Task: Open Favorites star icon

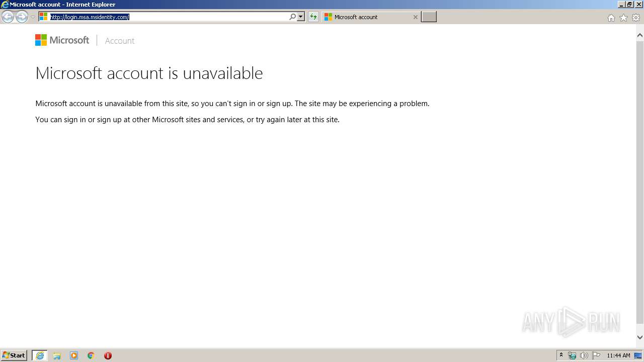Action: tap(623, 18)
